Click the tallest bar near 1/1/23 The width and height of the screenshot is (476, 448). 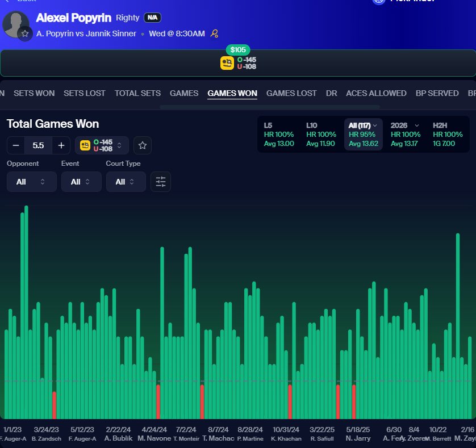click(26, 312)
